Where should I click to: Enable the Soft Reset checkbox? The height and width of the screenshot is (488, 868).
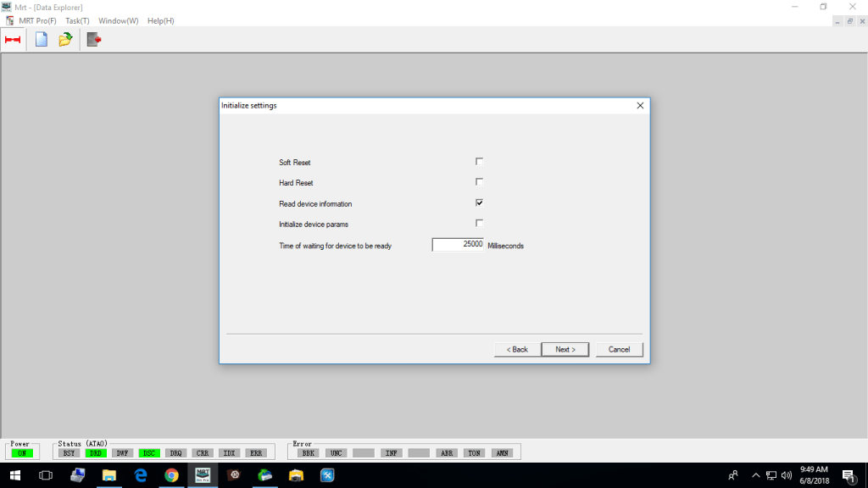[x=479, y=161]
